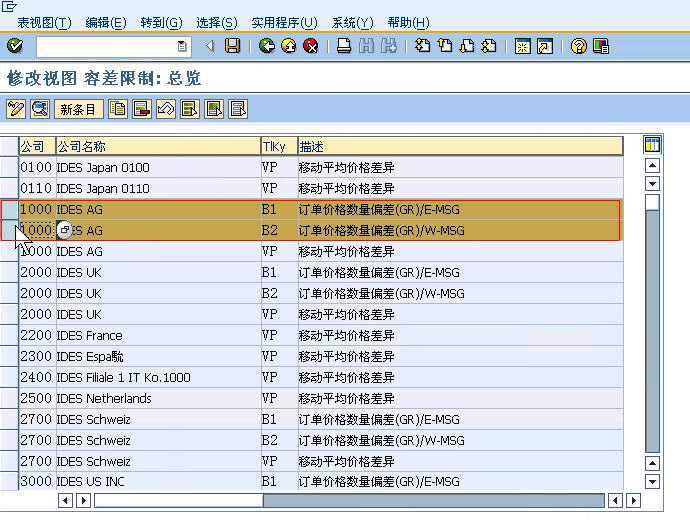Click the red Cancel icon

pos(311,46)
